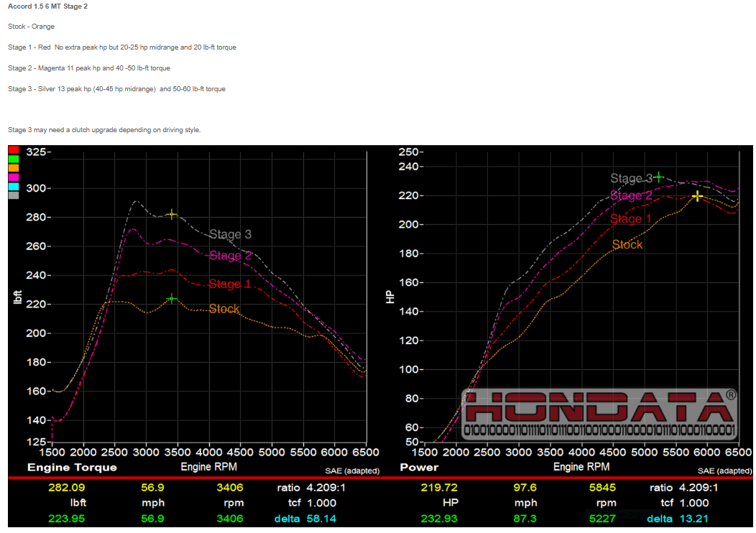This screenshot has width=756, height=533.
Task: Toggle the Stage 1 trace on torque graph
Action: [229, 284]
